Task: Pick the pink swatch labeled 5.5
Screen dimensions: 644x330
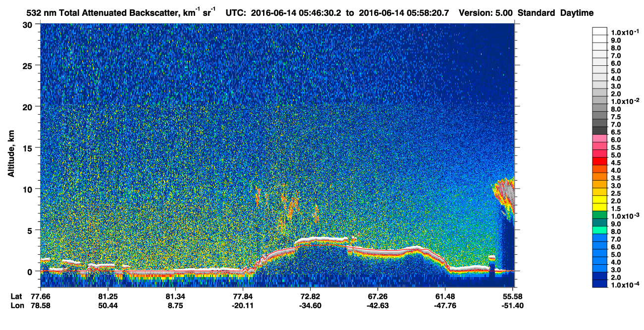Action: pyautogui.click(x=599, y=147)
